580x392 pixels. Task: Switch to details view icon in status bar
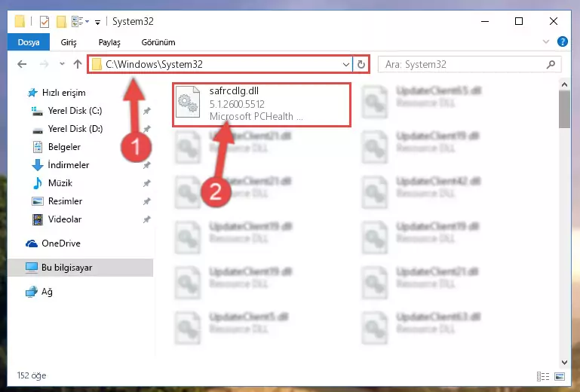pyautogui.click(x=543, y=376)
